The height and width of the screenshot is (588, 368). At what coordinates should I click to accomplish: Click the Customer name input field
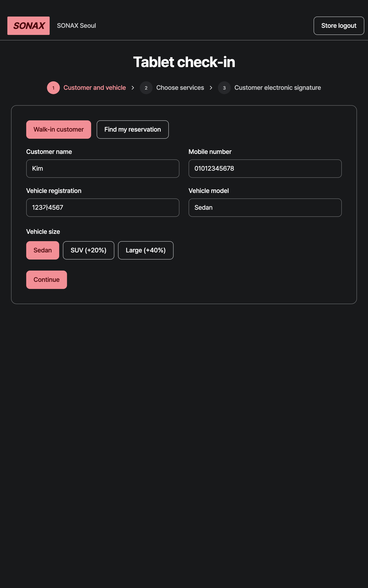pos(103,169)
